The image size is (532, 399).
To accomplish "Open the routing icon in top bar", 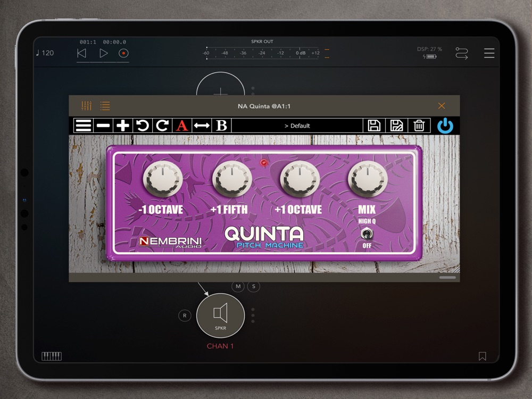I will (461, 53).
